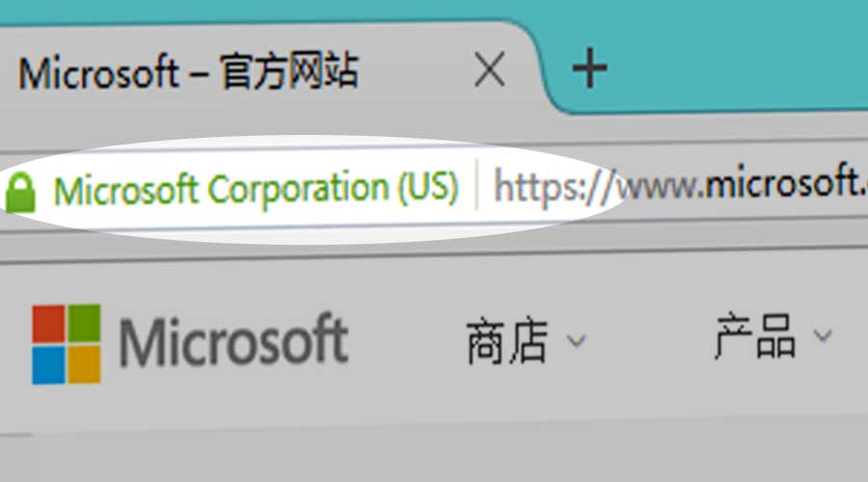Click the green square of Microsoft logo
Screen dimensions: 868x482
pyautogui.click(x=84, y=324)
